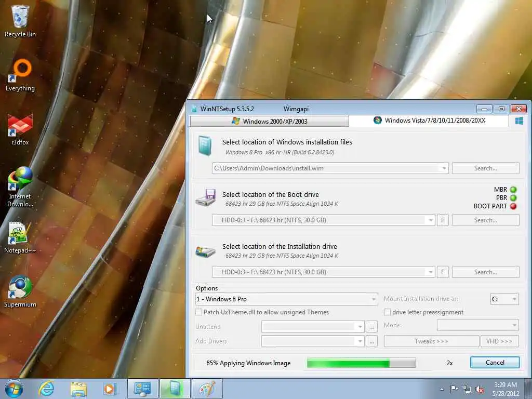Click the 85% Applying Windows Image status
The image size is (532, 399).
pos(248,363)
